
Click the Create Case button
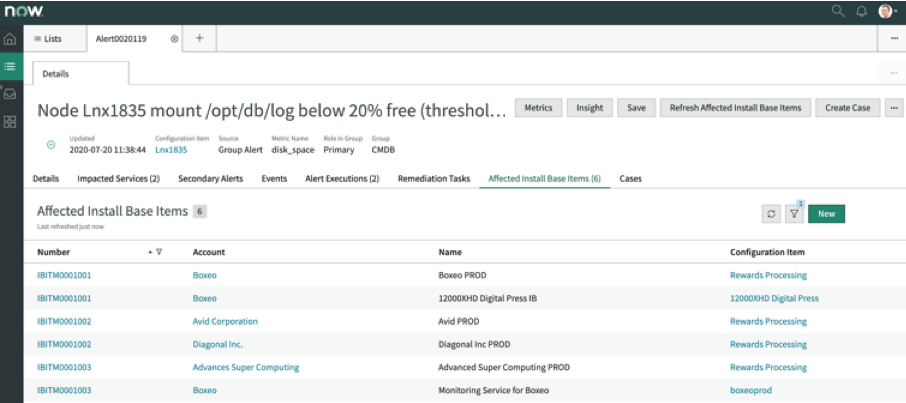848,108
